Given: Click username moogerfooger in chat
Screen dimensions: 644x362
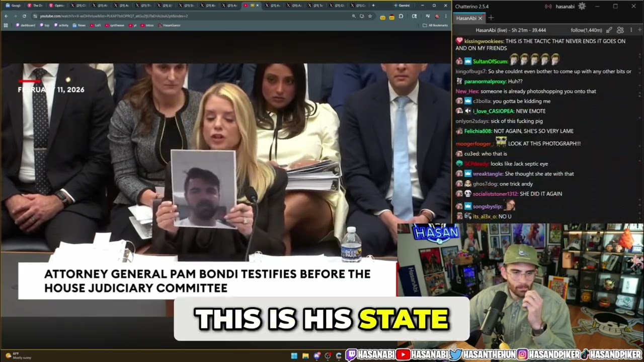Looking at the screenshot, I should click(x=474, y=144).
